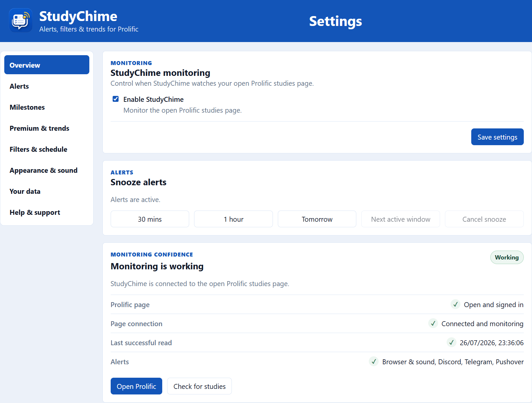Click the MONITORING CONFIDENCE section label
This screenshot has height=403, width=532.
[x=152, y=255]
